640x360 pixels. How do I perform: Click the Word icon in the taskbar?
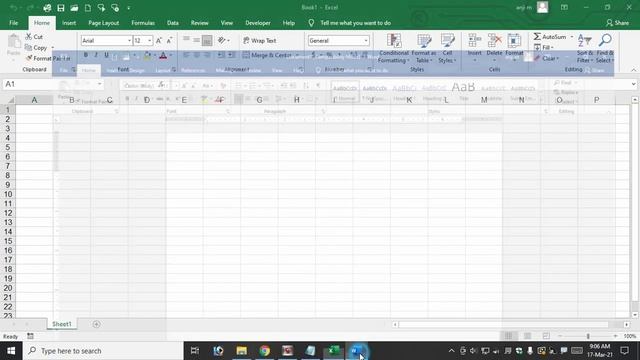(x=357, y=351)
